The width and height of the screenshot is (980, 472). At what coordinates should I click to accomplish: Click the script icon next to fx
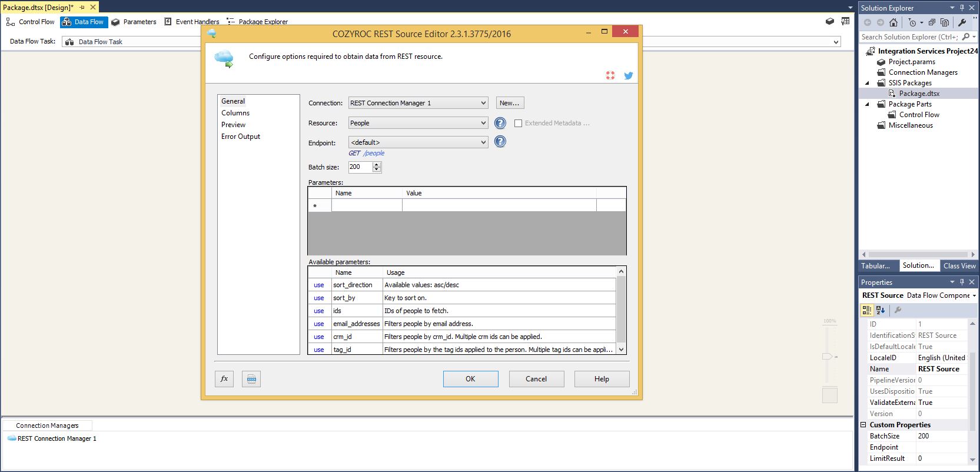point(251,379)
